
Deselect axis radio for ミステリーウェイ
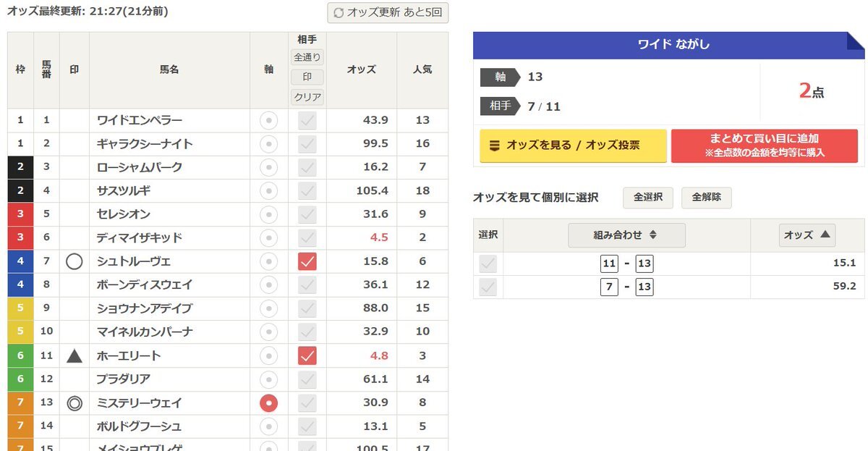(x=268, y=402)
